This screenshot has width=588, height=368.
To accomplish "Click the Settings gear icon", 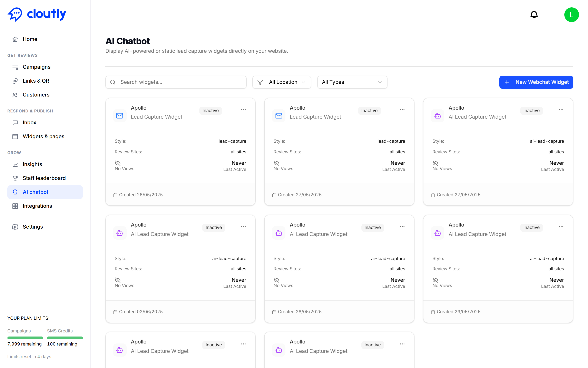I will pos(15,227).
